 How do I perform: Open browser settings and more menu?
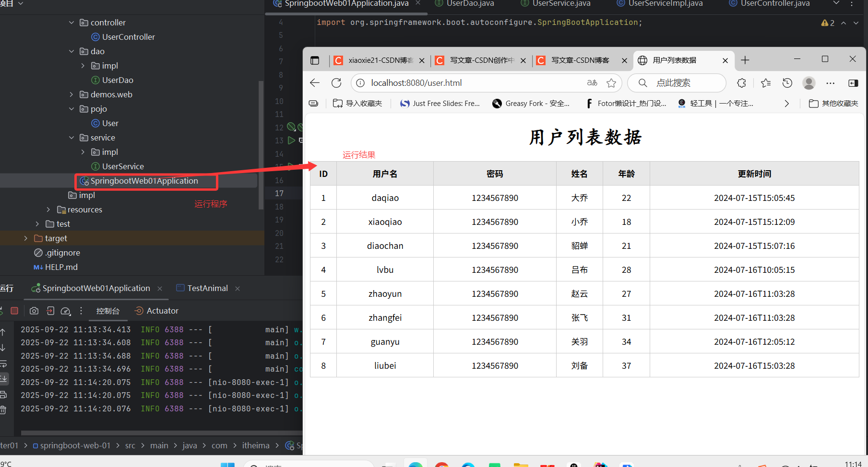click(x=831, y=83)
